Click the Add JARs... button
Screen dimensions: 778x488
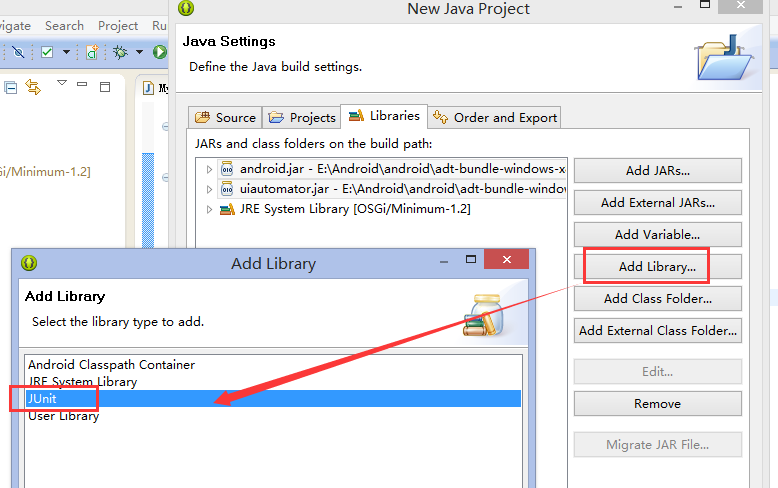pos(657,171)
